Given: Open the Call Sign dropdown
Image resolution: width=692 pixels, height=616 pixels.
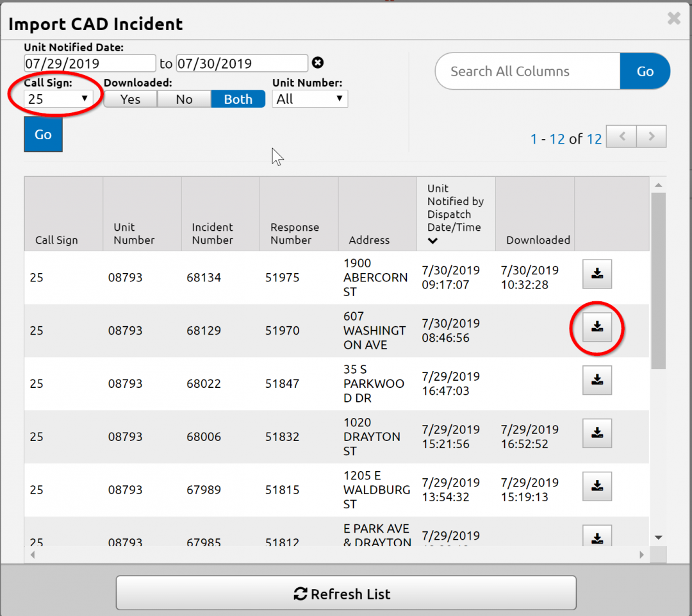Looking at the screenshot, I should 58,99.
